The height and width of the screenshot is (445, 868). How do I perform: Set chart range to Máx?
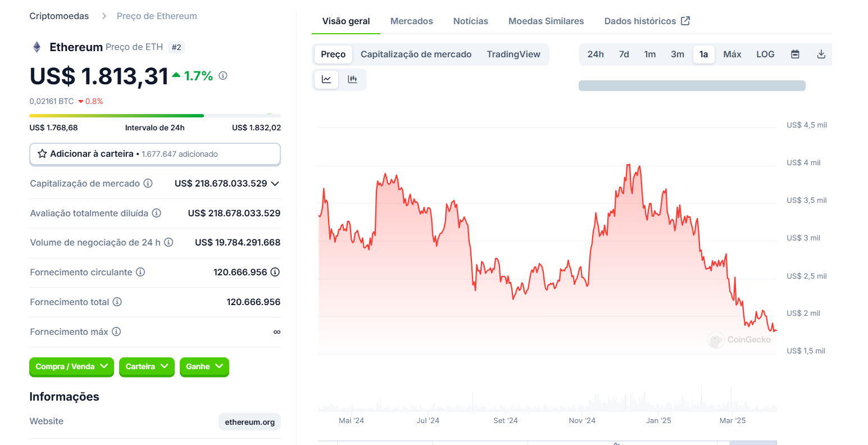pyautogui.click(x=732, y=55)
